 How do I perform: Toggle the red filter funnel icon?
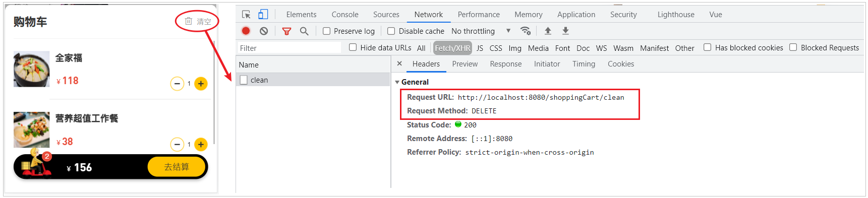(x=286, y=31)
